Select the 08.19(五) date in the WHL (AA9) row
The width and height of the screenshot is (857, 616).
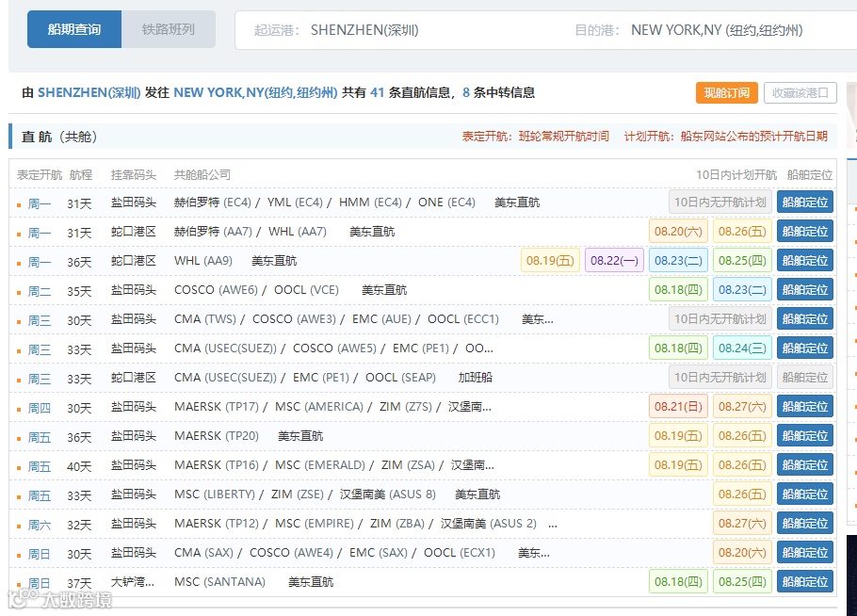coord(550,261)
